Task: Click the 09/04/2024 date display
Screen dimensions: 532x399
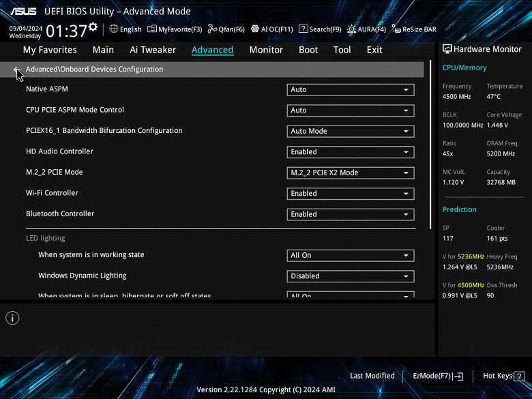Action: pyautogui.click(x=25, y=29)
